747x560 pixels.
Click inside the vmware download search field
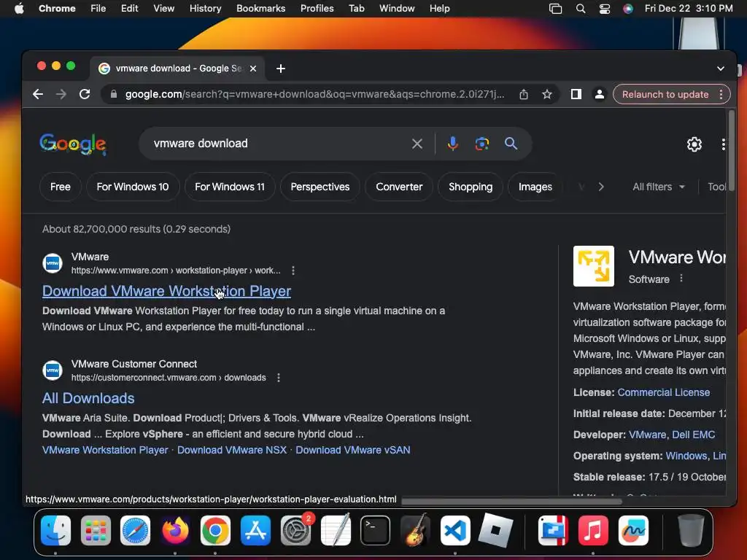tap(276, 144)
